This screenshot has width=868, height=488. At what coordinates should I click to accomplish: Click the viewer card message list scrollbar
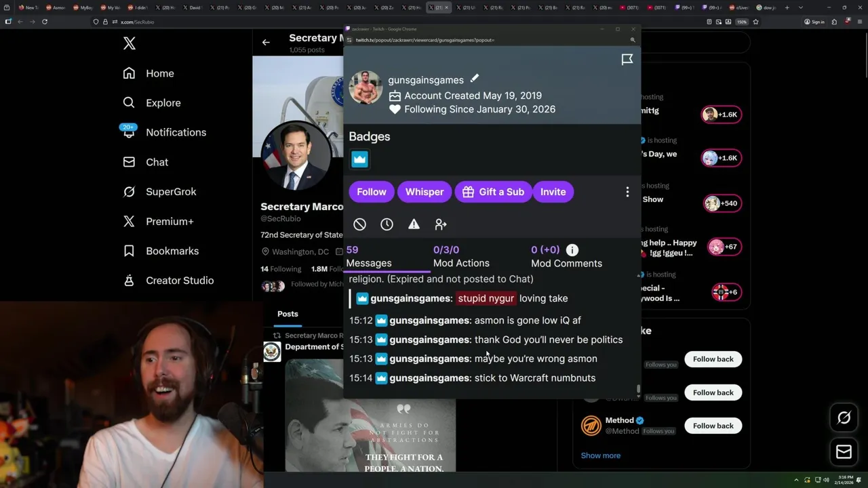638,389
